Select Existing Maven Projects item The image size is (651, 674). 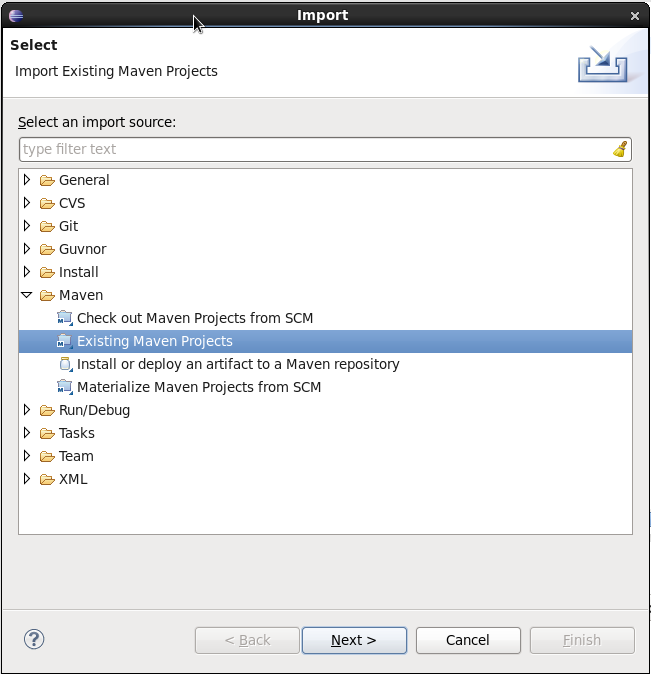click(154, 342)
